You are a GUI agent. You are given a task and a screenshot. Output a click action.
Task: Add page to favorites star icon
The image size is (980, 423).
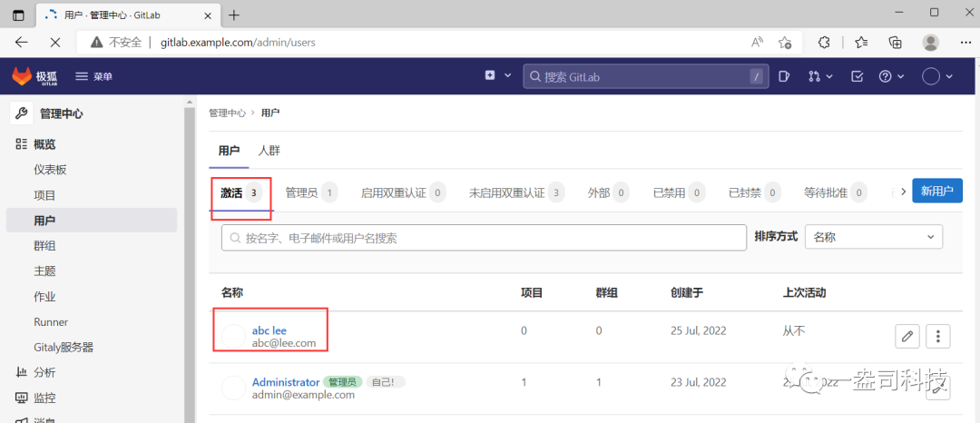coord(785,42)
